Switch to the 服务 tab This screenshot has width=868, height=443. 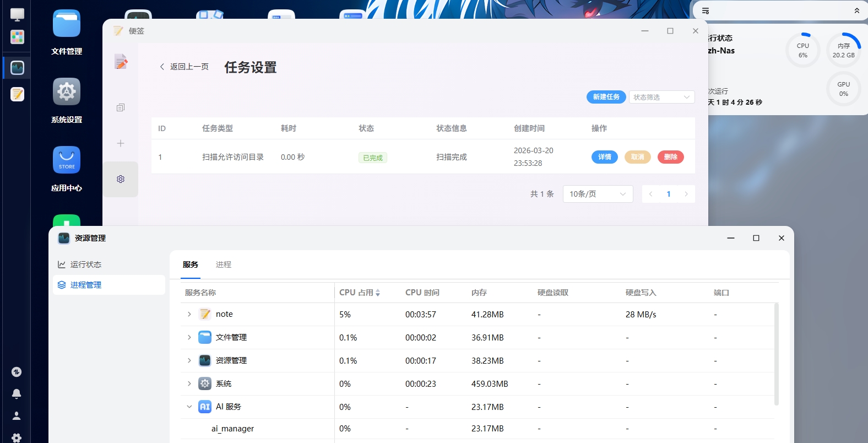tap(191, 264)
